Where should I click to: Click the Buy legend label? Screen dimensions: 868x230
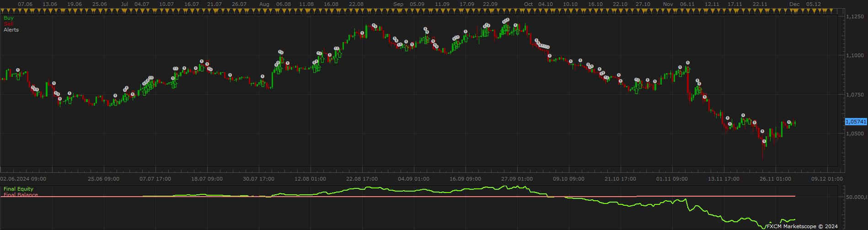tap(9, 18)
